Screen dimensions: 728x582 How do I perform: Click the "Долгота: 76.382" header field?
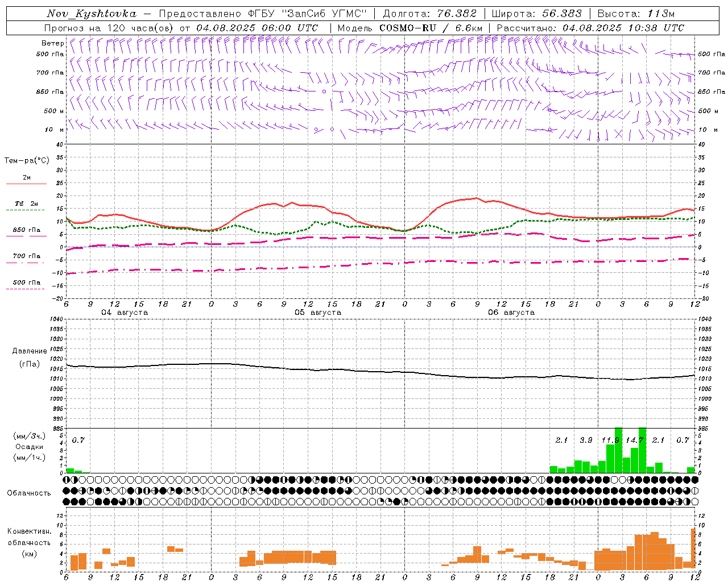[429, 14]
